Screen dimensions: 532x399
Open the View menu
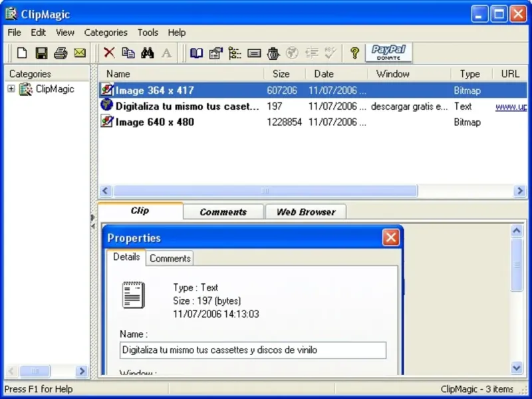pyautogui.click(x=65, y=33)
